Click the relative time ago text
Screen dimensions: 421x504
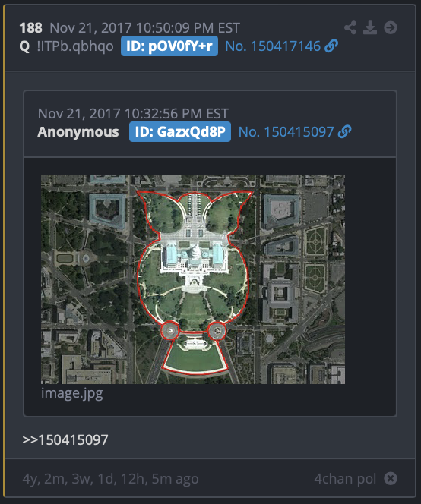pyautogui.click(x=110, y=479)
